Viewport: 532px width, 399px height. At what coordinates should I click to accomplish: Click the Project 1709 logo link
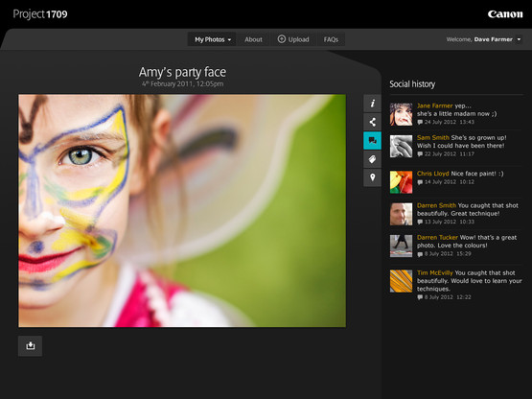point(40,14)
